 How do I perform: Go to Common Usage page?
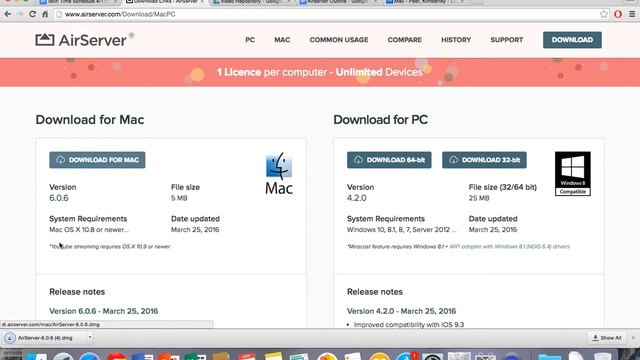pyautogui.click(x=339, y=40)
